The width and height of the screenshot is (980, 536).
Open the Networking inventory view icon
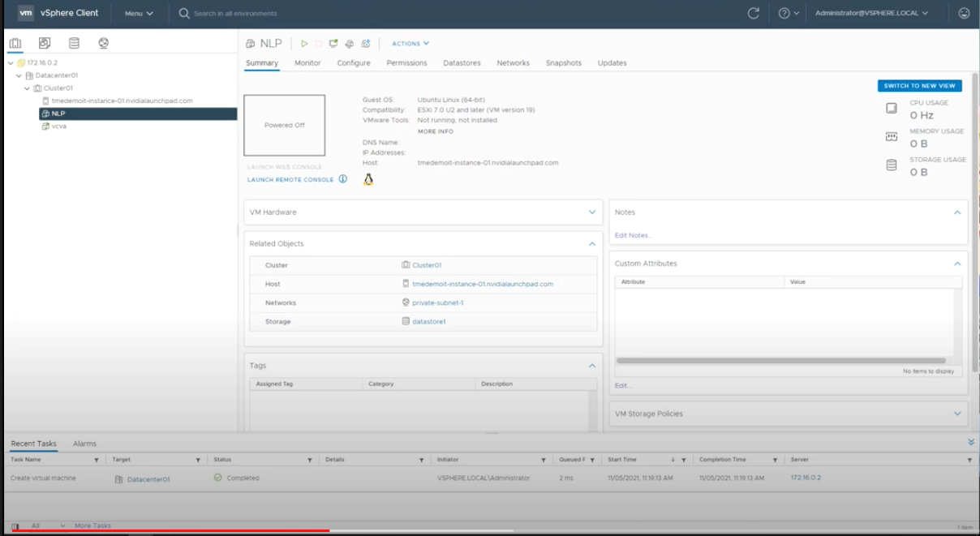coord(104,43)
